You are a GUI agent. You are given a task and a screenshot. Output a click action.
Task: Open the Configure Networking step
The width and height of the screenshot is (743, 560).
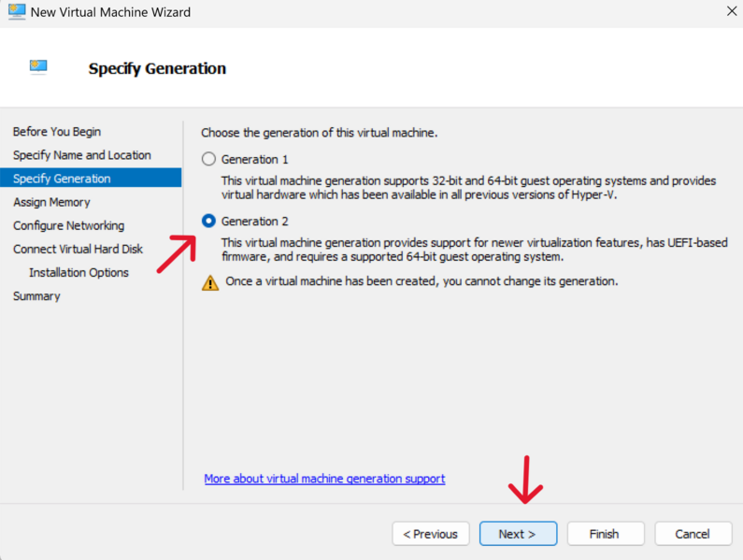(69, 225)
